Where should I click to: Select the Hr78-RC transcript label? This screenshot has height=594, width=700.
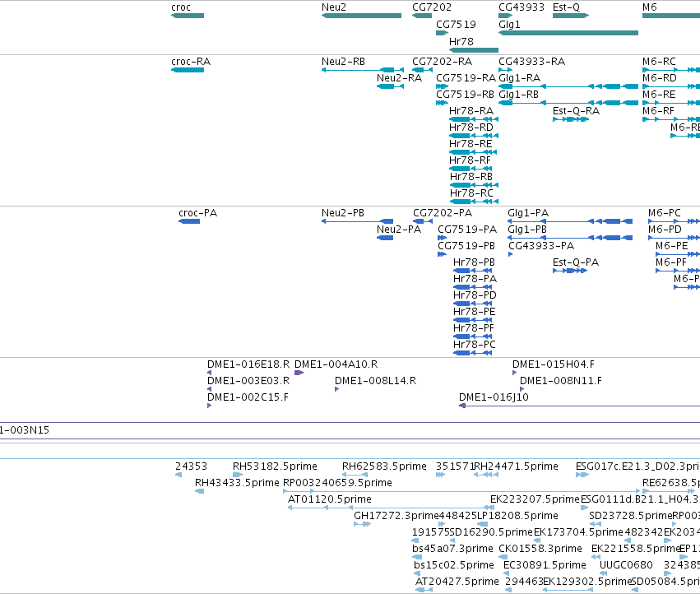471,193
